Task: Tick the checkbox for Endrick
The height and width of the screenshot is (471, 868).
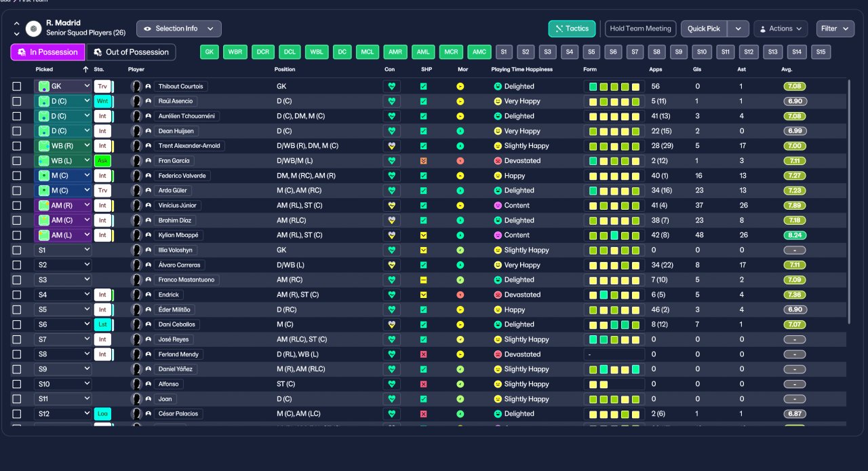Action: click(17, 295)
